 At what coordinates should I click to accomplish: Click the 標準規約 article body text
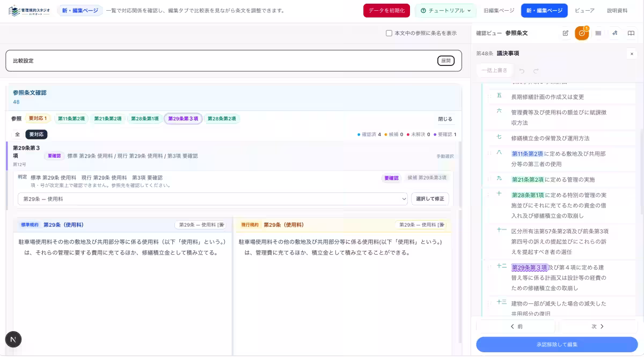point(122,248)
